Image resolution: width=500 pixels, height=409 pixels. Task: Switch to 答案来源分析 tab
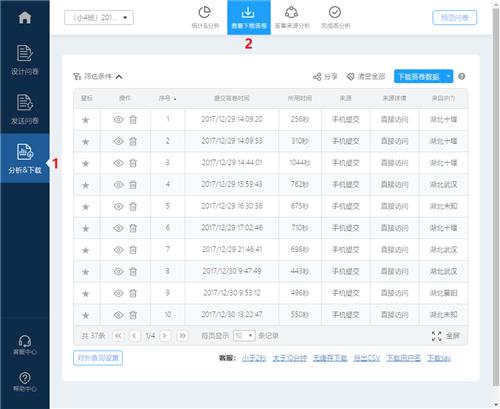tap(292, 17)
